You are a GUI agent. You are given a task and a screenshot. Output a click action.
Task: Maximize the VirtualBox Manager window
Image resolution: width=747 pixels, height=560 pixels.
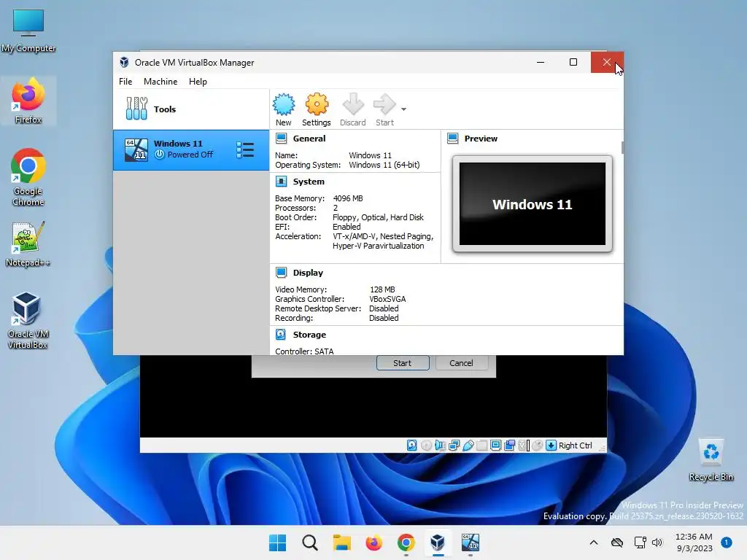pyautogui.click(x=573, y=63)
